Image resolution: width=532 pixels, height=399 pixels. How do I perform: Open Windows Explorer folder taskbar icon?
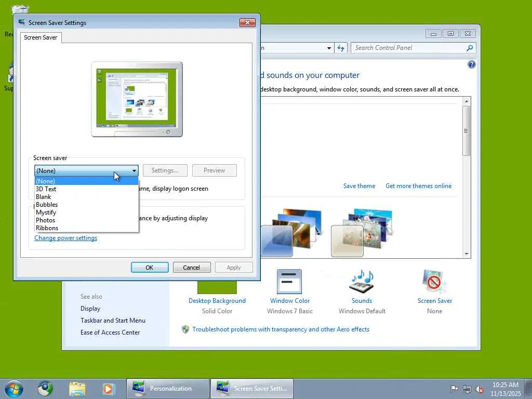pos(77,389)
